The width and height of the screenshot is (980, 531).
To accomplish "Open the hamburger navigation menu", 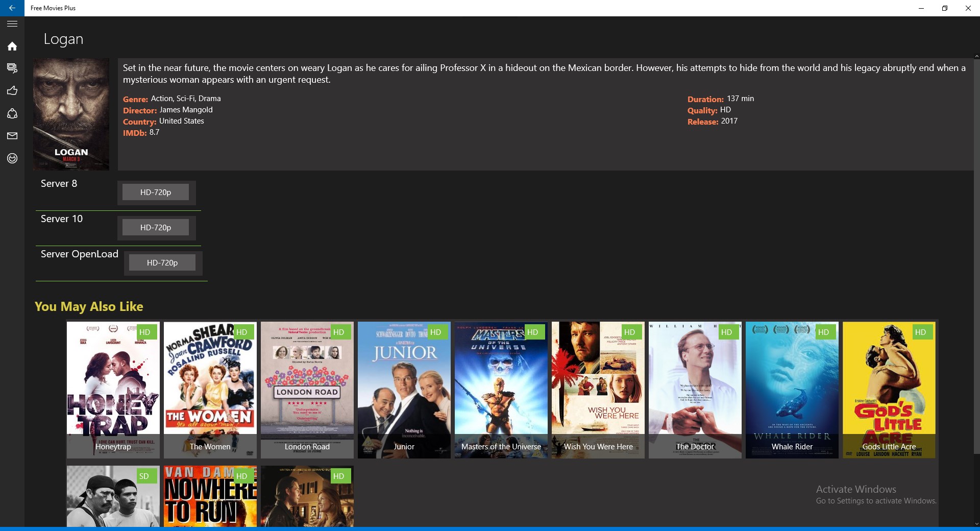I will (x=12, y=24).
